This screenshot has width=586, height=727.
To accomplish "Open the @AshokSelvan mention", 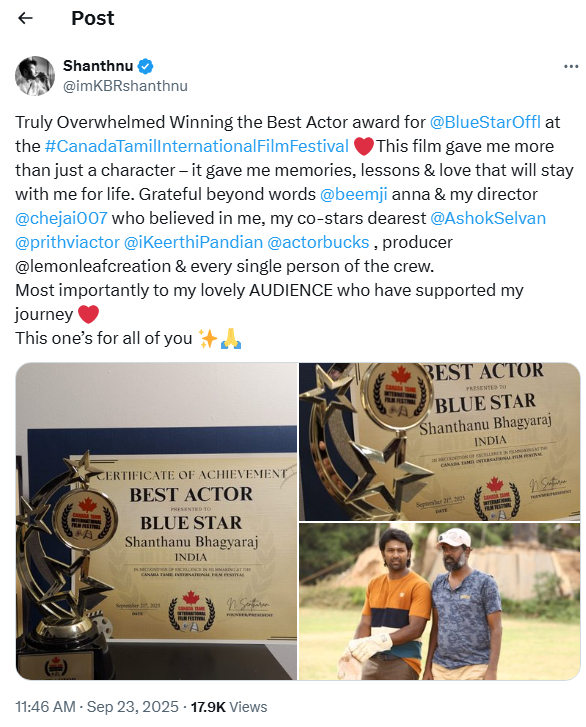I will point(488,218).
